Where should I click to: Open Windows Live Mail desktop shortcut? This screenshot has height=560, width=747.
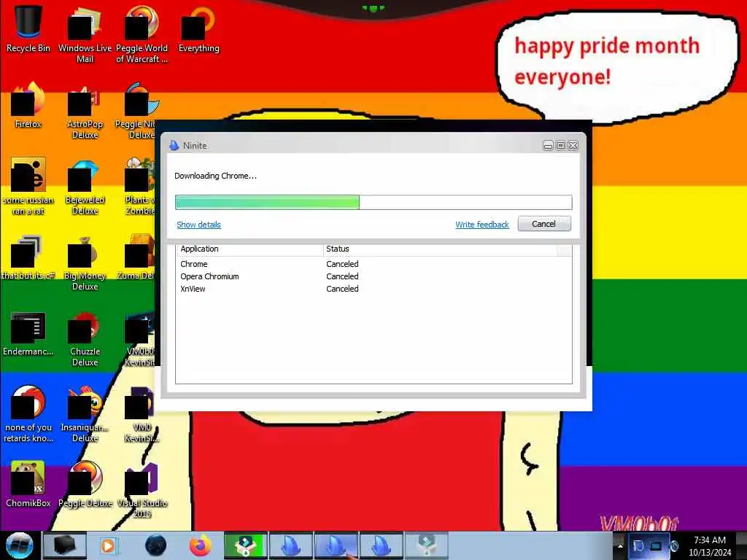[85, 34]
